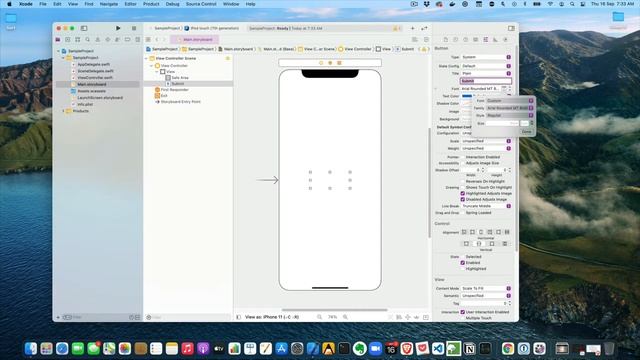This screenshot has height=360, width=640.
Task: Open the Symbol navigator
Action: 78,40
